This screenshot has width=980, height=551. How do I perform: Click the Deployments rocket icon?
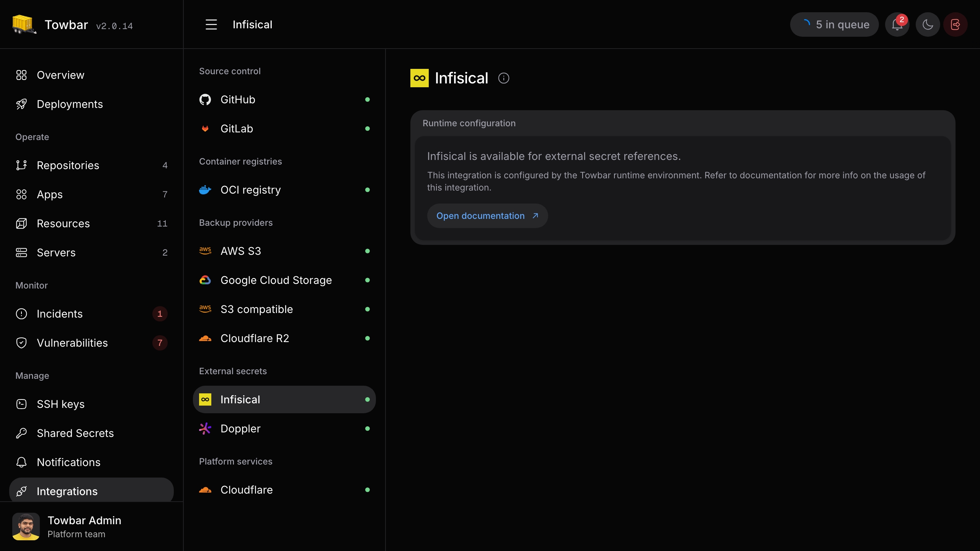point(21,104)
